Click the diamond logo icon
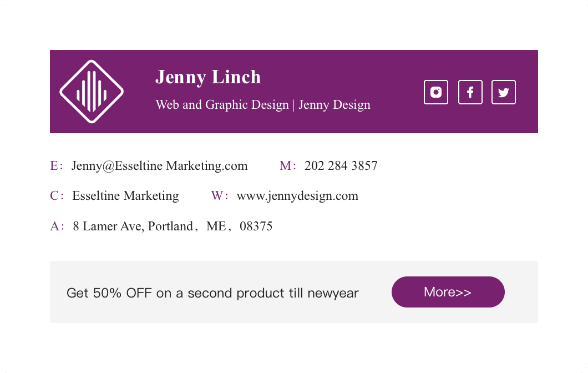The height and width of the screenshot is (373, 588). coord(92,92)
